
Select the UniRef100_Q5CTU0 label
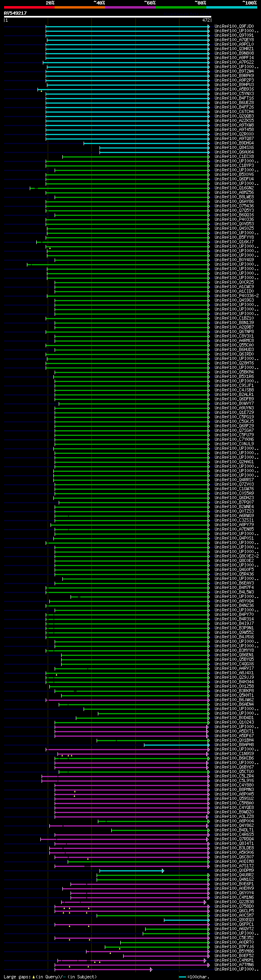tap(234, 772)
